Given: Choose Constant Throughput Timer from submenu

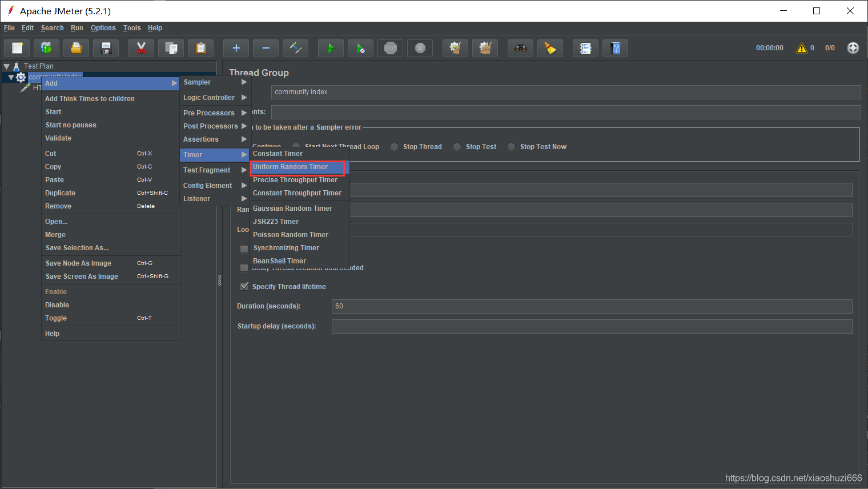Looking at the screenshot, I should coord(299,193).
